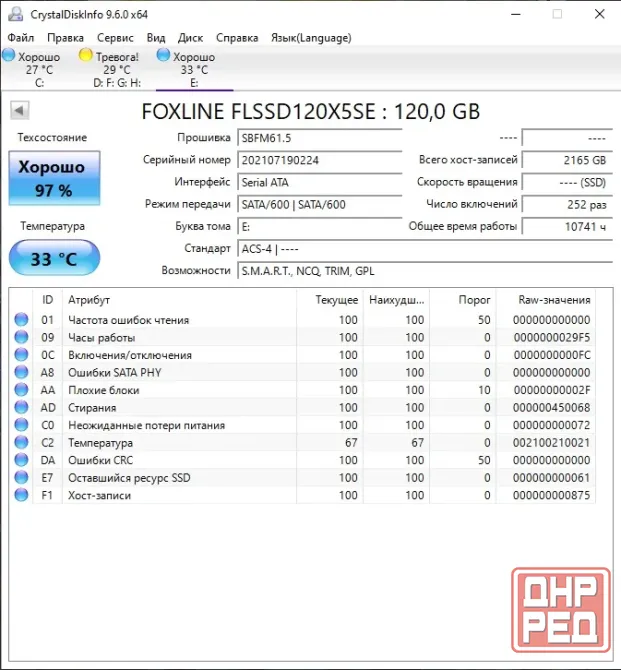Screen dimensions: 621x670
Task: Click the disk title FOXLINE FLSSD120X5SE : 120,0 GB
Action: pos(311,111)
